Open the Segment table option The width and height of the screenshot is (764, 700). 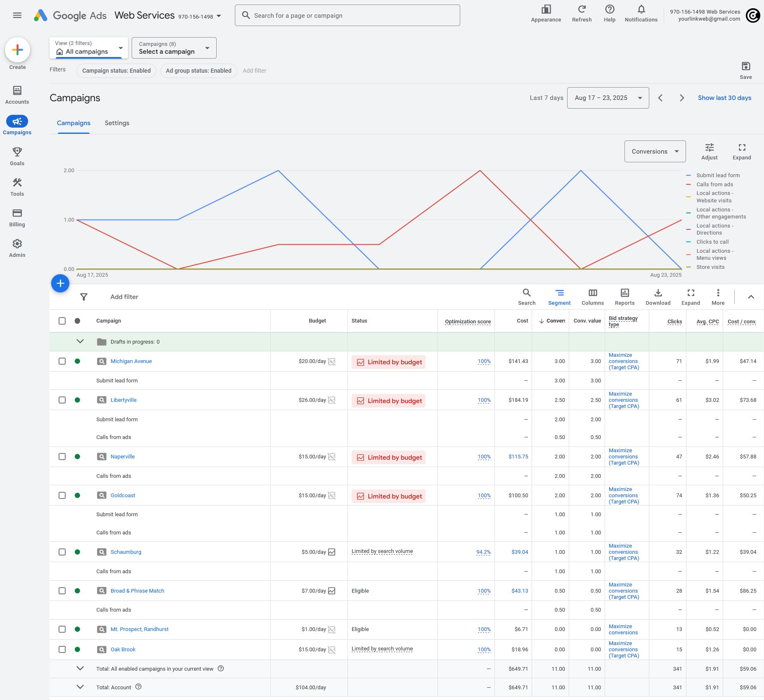tap(559, 297)
